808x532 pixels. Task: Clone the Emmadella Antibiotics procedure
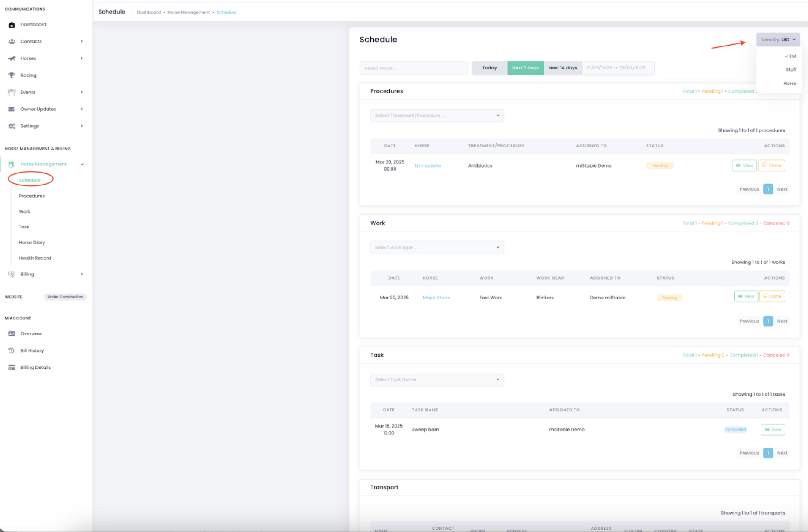(771, 165)
